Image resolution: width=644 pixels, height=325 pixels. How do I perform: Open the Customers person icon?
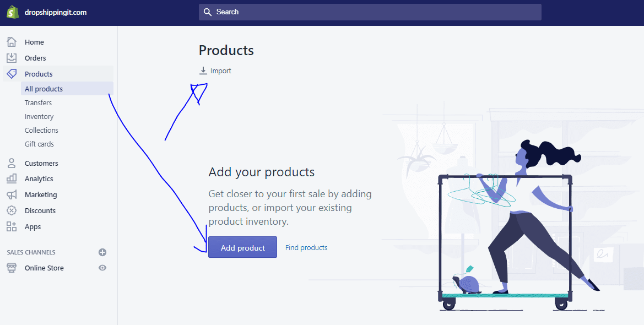click(x=12, y=163)
